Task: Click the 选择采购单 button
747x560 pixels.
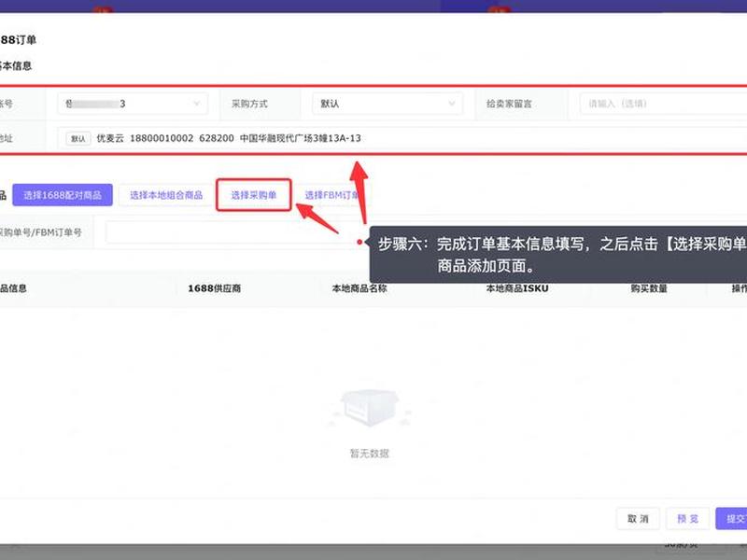Action: [253, 195]
